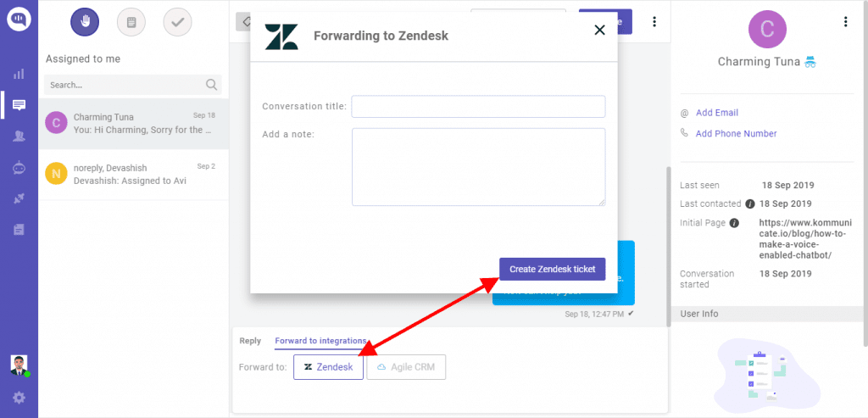Click the Add Phone Number link
The image size is (868, 418).
(x=737, y=133)
